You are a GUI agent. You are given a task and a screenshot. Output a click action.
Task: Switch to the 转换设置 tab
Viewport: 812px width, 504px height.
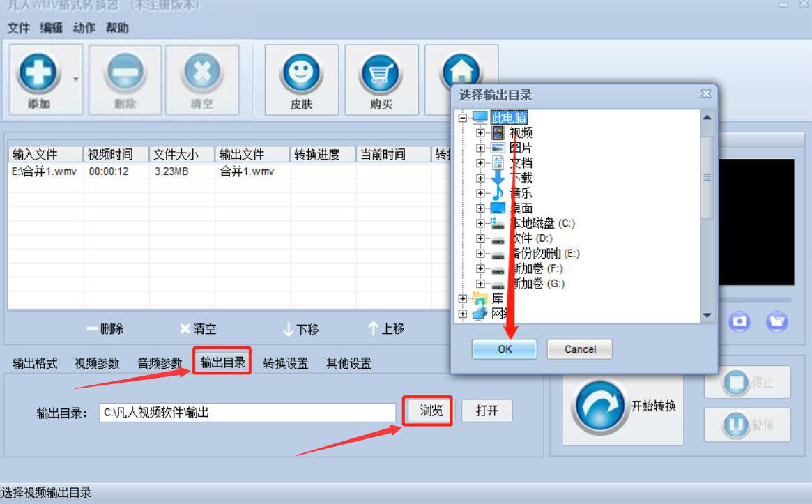285,364
